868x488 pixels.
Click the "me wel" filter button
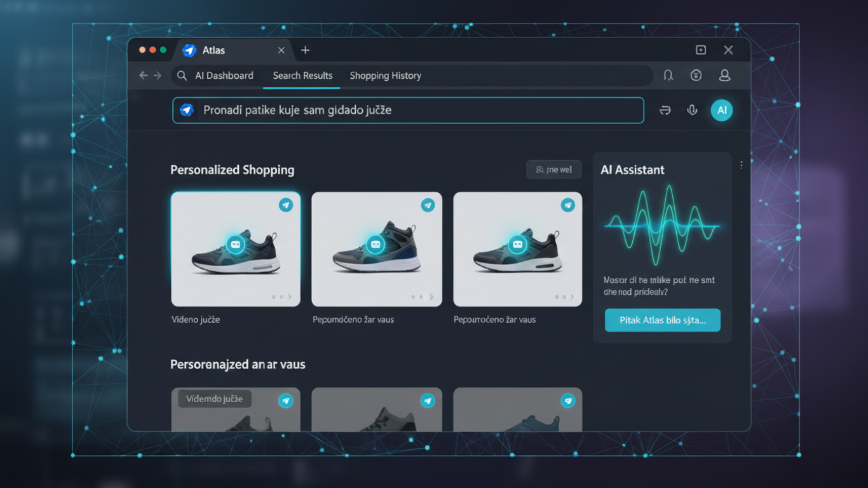pyautogui.click(x=554, y=170)
